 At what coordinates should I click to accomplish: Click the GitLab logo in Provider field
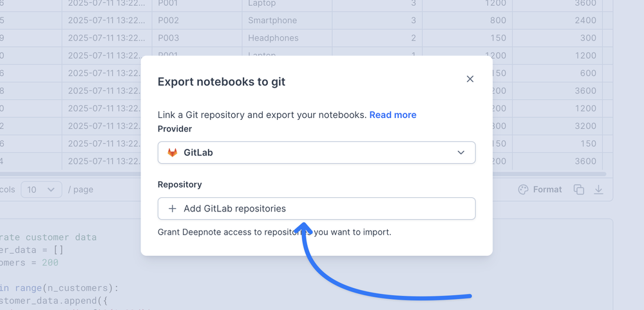tap(173, 153)
